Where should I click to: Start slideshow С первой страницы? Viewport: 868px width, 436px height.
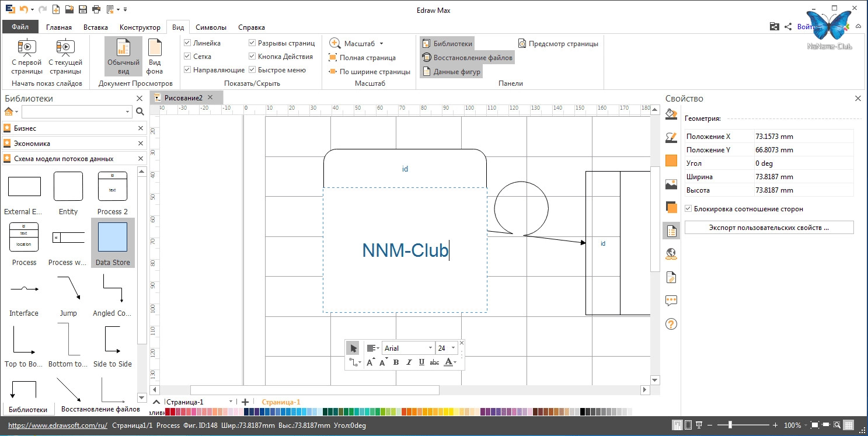coord(27,57)
